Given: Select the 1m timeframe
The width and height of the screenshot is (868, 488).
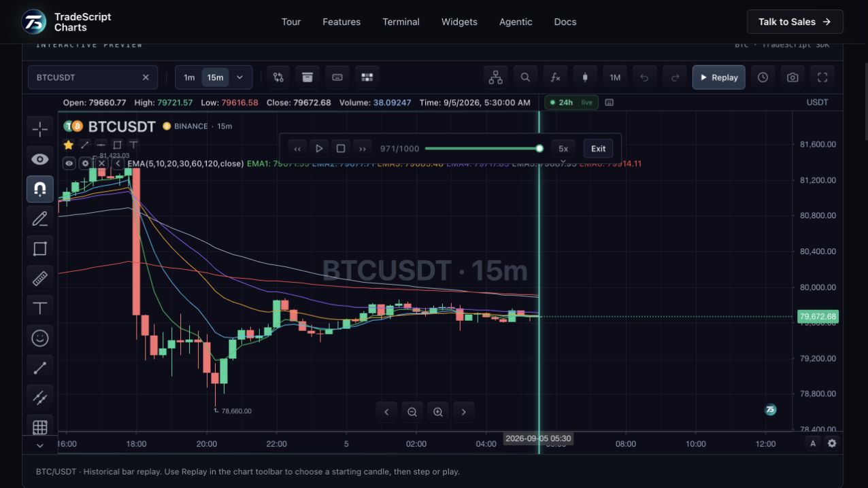Looking at the screenshot, I should tap(189, 77).
